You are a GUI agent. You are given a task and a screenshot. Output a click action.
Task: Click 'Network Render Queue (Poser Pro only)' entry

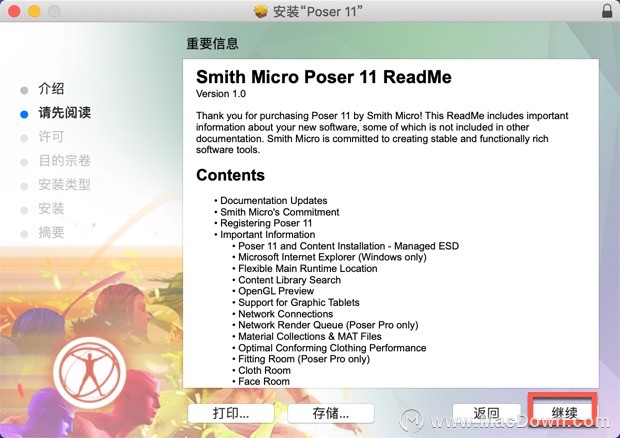point(328,325)
